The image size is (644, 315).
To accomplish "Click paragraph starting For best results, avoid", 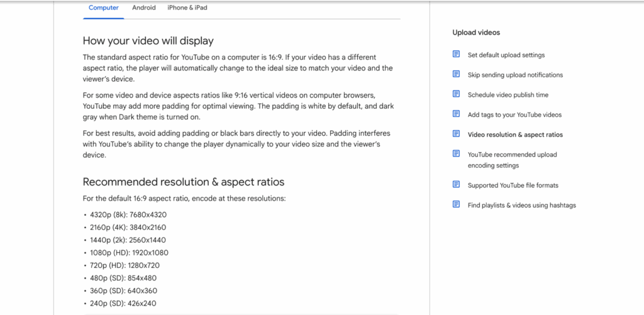I will 236,145.
